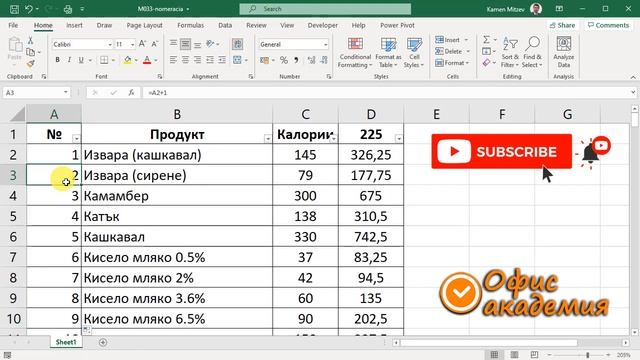Click the Comma Style icon
This screenshot has height=360, width=640.
(x=296, y=60)
